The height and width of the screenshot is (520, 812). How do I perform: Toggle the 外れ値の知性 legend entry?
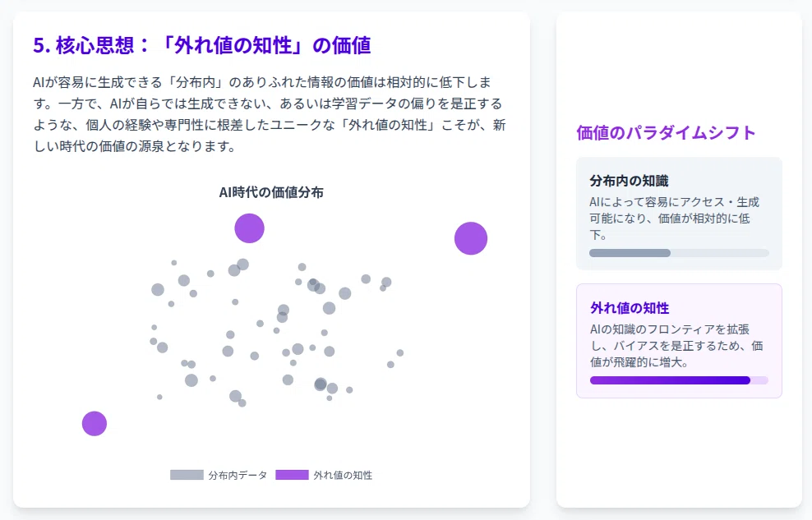coord(324,475)
